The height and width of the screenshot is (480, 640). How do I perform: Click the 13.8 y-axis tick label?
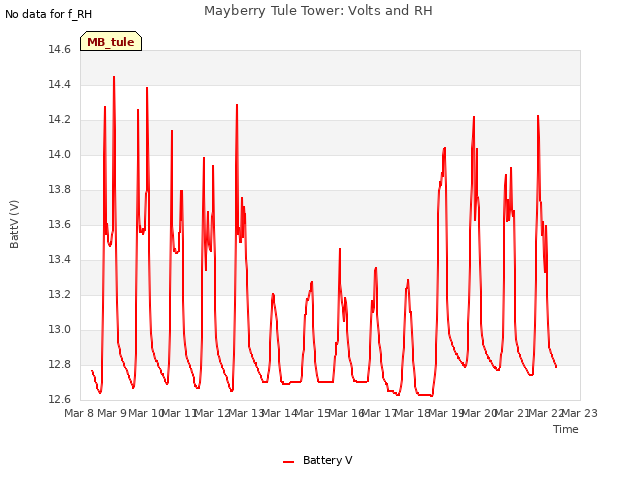tap(60, 190)
